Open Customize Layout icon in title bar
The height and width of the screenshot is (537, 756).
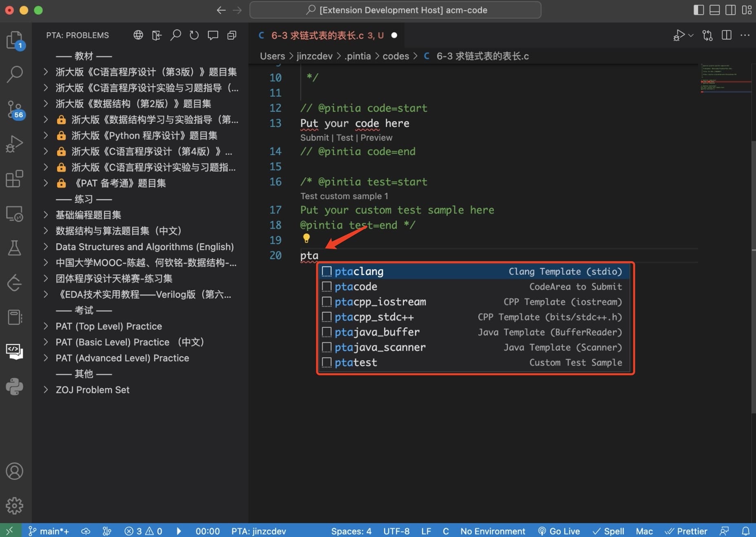pos(747,10)
